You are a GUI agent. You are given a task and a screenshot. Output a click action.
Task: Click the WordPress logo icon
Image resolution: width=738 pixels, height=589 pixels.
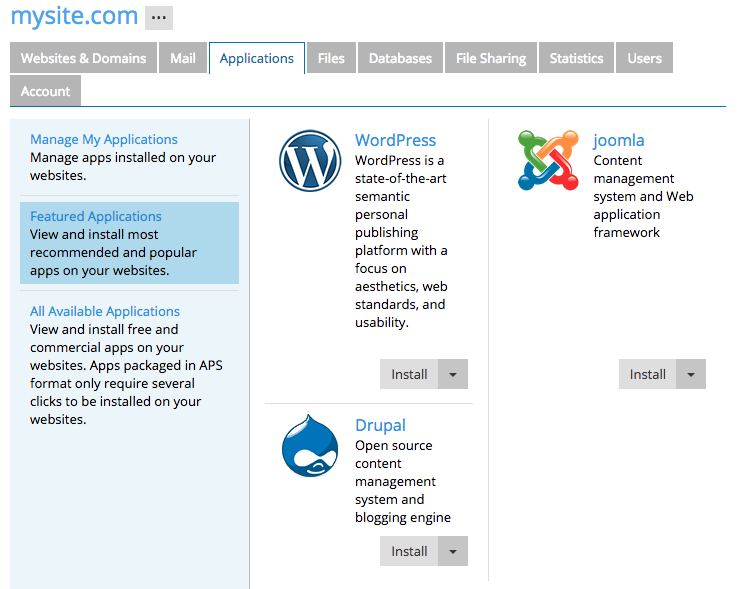pyautogui.click(x=310, y=161)
